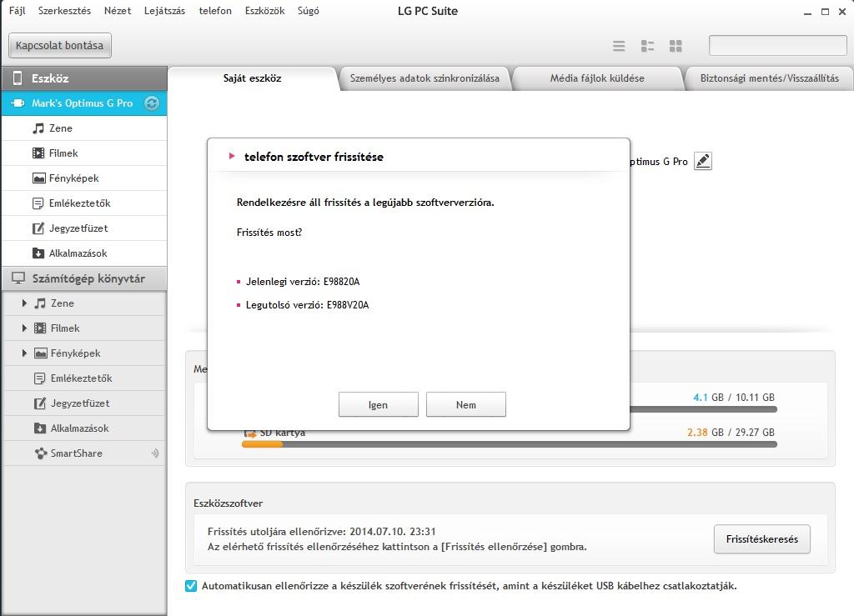Open library Jegyzetfüzet item

coord(84,403)
